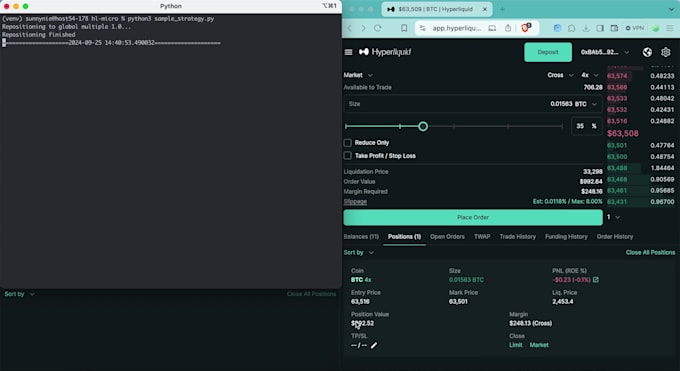
Task: Click the Deposit button
Action: [x=548, y=52]
